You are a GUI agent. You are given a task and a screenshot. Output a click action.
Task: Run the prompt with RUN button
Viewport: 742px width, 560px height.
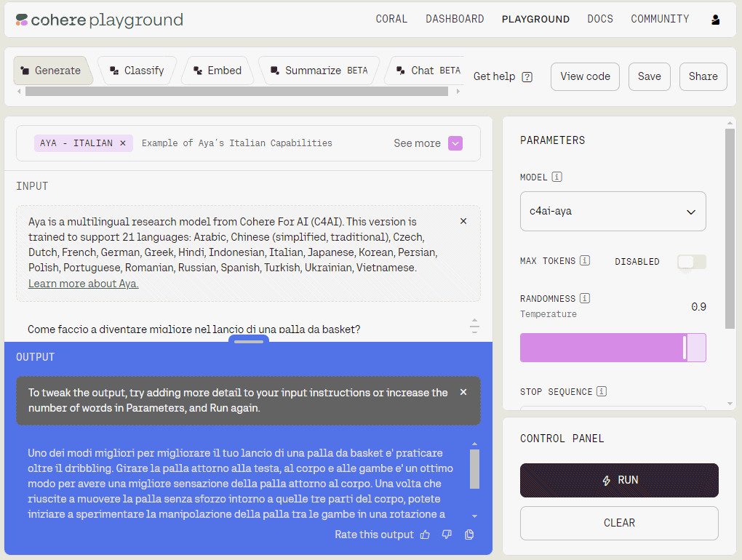[x=619, y=480]
